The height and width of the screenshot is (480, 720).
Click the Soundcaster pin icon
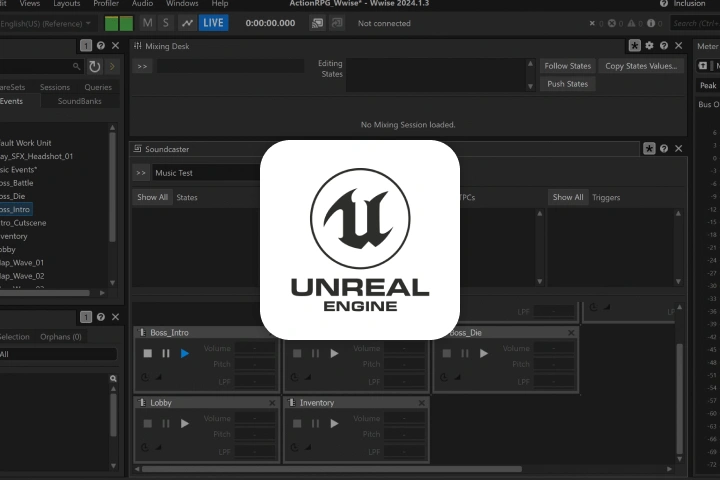pos(649,148)
